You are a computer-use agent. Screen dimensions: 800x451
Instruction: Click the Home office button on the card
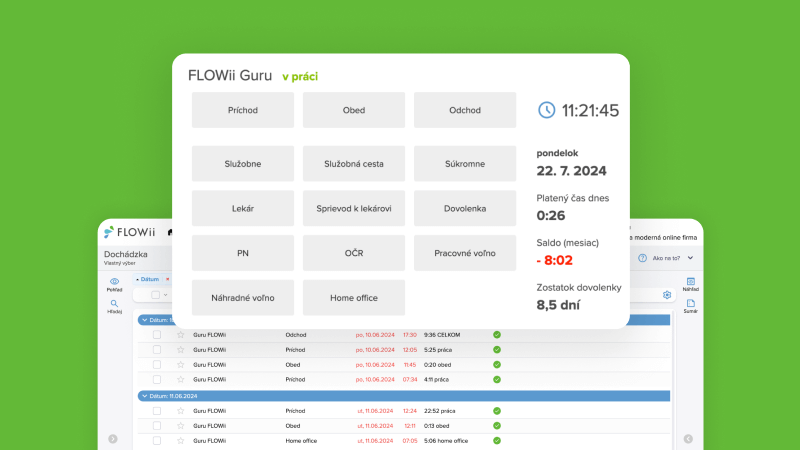tap(354, 297)
